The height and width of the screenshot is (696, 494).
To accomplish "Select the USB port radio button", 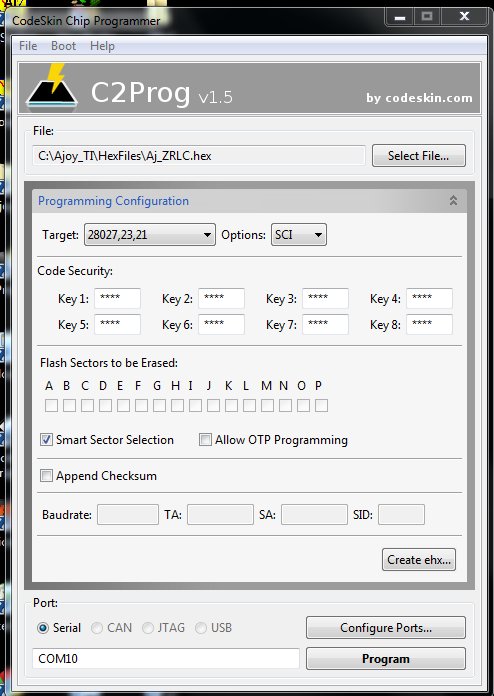I will tap(201, 628).
